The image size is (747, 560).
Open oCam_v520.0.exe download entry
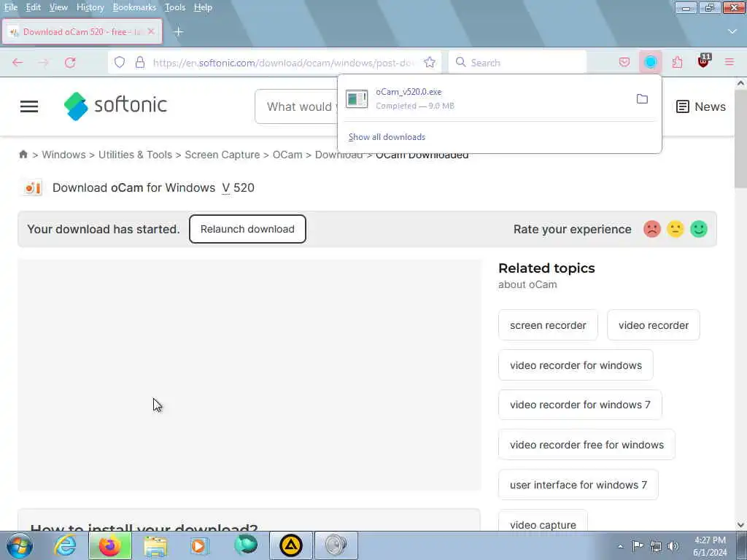coord(486,98)
